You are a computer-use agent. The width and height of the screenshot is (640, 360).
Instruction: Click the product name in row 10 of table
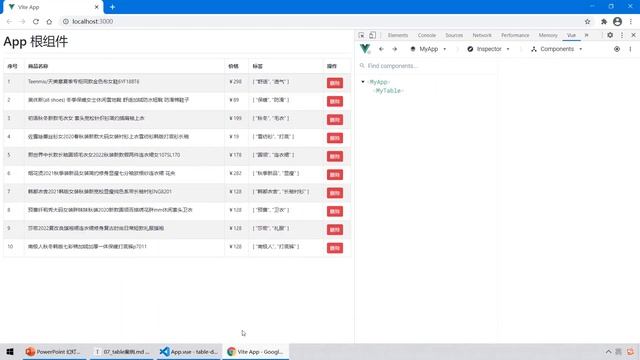click(x=87, y=247)
